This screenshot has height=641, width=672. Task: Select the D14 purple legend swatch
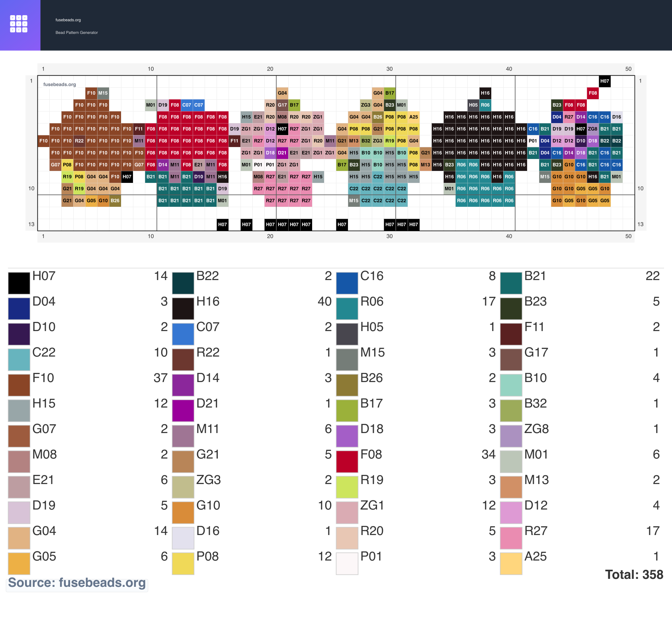point(183,385)
